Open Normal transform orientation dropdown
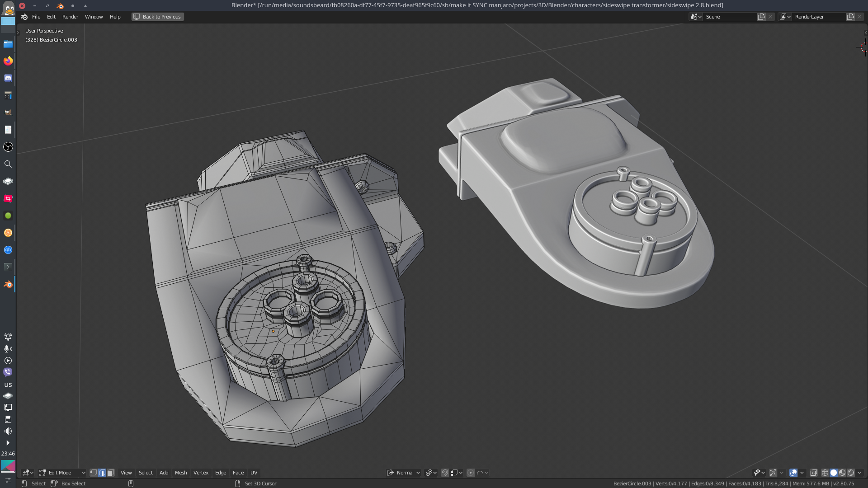The width and height of the screenshot is (868, 488). 404,473
